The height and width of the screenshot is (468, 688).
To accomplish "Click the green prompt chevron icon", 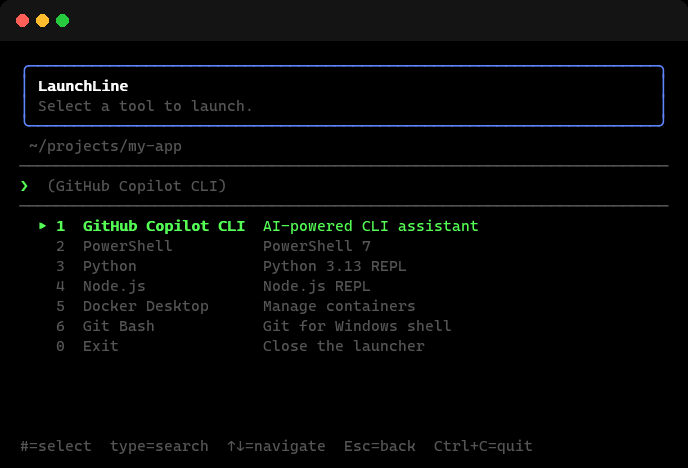I will click(x=25, y=186).
